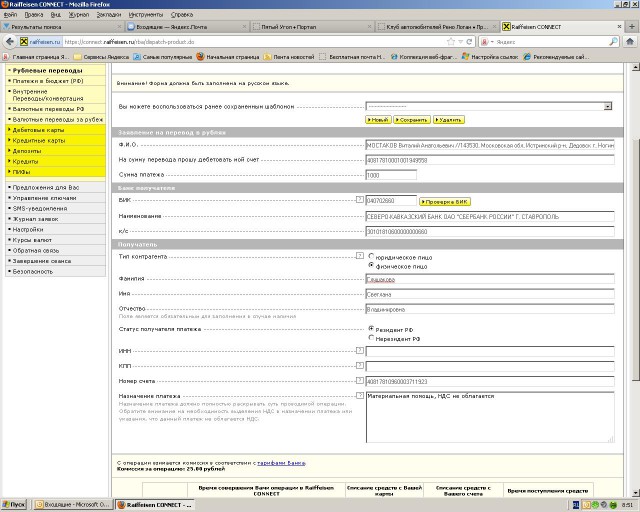This screenshot has width=640, height=512.
Task: Click the bookmark star in address bar
Action: [451, 42]
